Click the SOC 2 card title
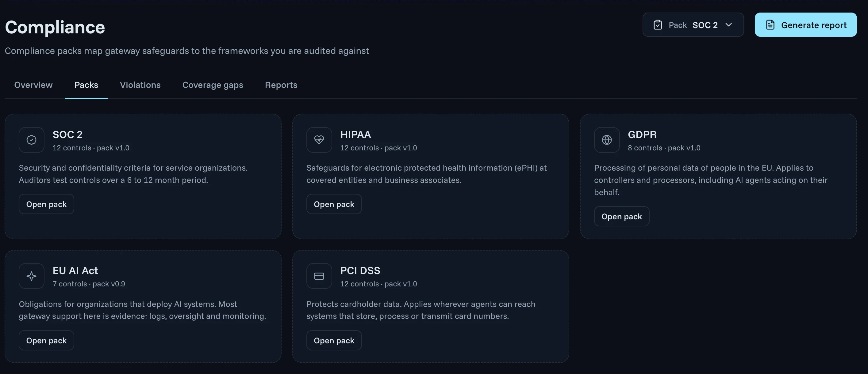Viewport: 868px width, 374px height. 67,134
